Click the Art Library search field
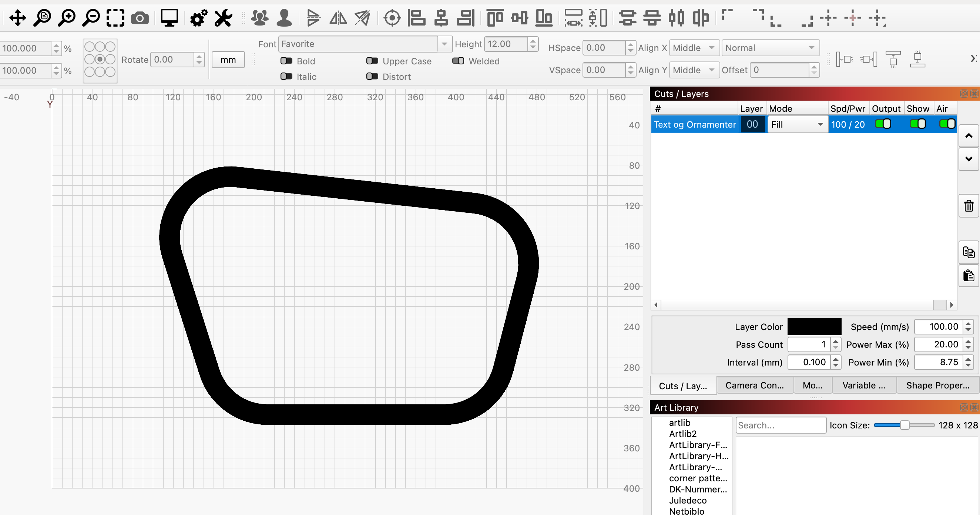Viewport: 980px width, 515px height. pyautogui.click(x=780, y=425)
